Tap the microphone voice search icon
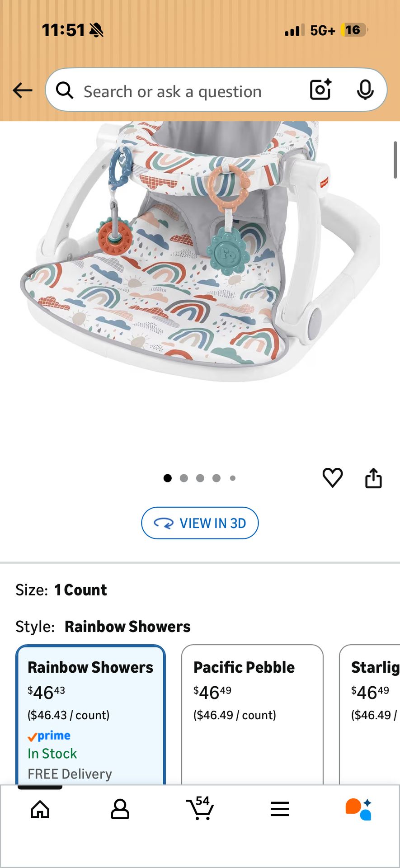 coord(365,90)
